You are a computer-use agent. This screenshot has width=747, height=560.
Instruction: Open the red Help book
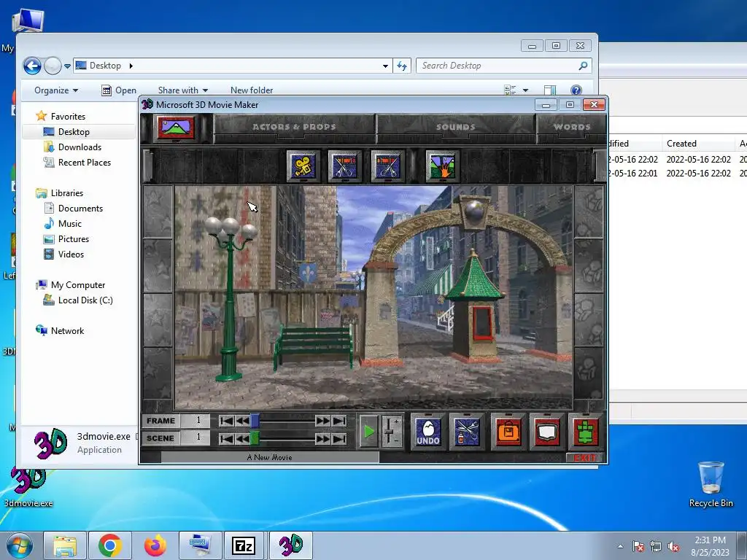pos(546,432)
